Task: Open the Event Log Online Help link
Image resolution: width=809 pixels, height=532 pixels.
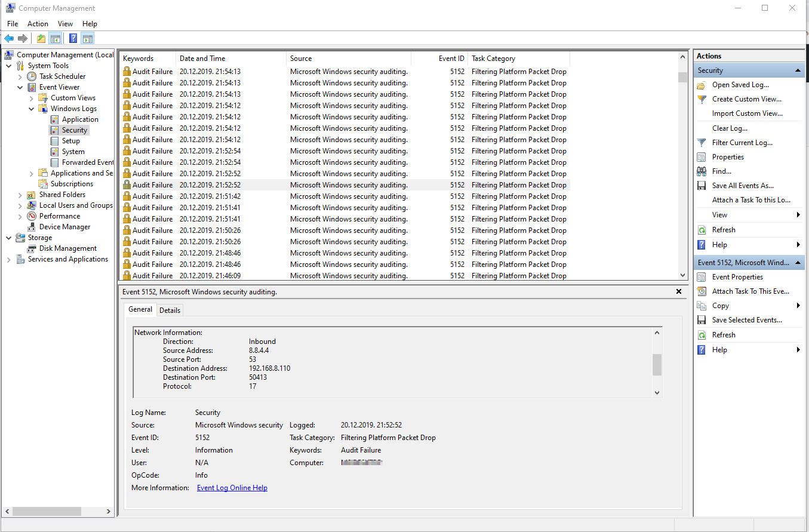Action: [x=232, y=488]
